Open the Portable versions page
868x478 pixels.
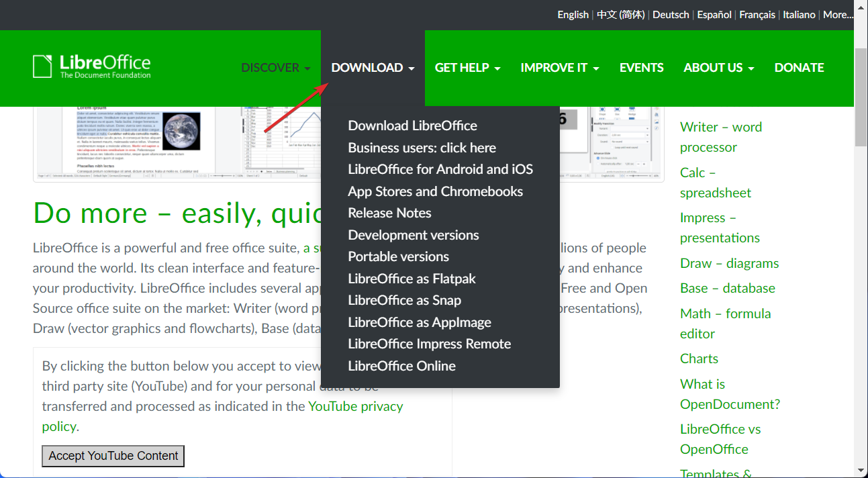click(x=398, y=256)
